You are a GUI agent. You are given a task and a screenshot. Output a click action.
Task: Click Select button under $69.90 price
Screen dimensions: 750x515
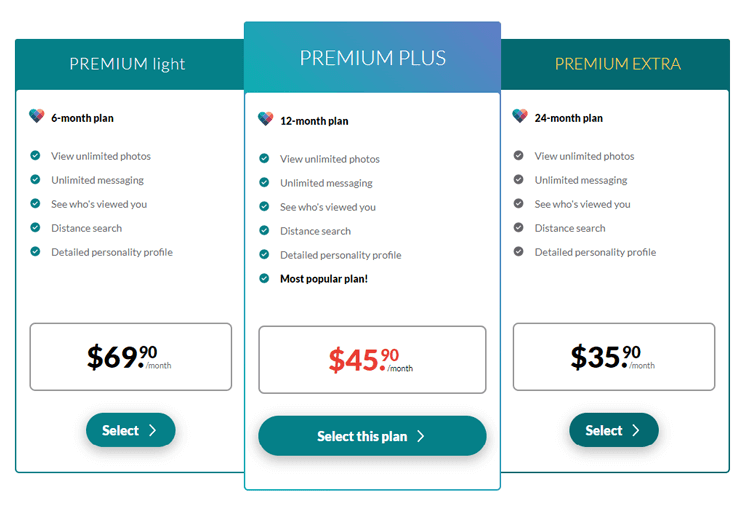[x=131, y=430]
